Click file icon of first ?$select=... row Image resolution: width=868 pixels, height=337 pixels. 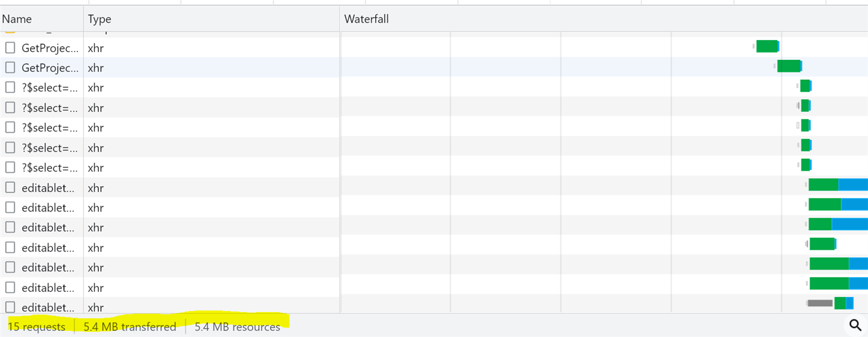pyautogui.click(x=10, y=87)
